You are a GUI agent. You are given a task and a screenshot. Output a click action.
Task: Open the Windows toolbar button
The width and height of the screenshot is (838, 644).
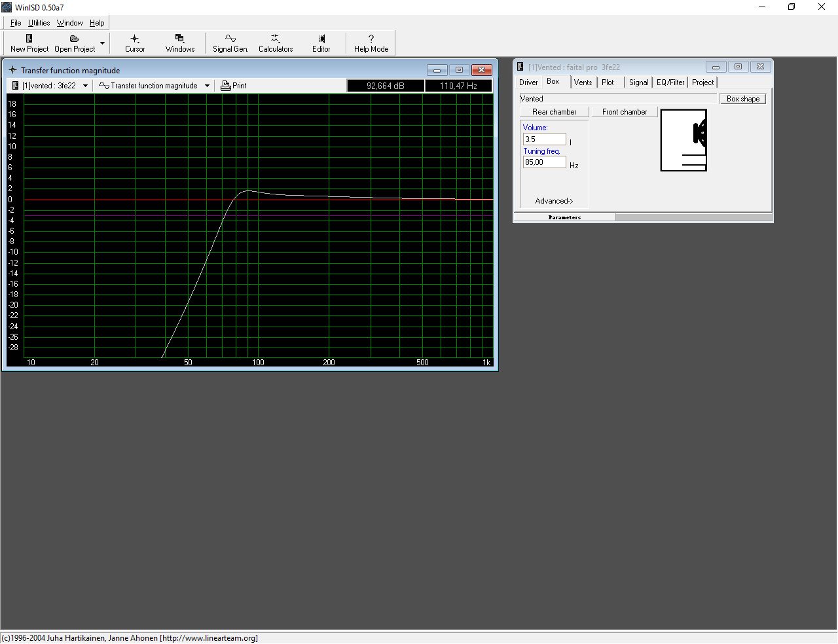click(180, 43)
